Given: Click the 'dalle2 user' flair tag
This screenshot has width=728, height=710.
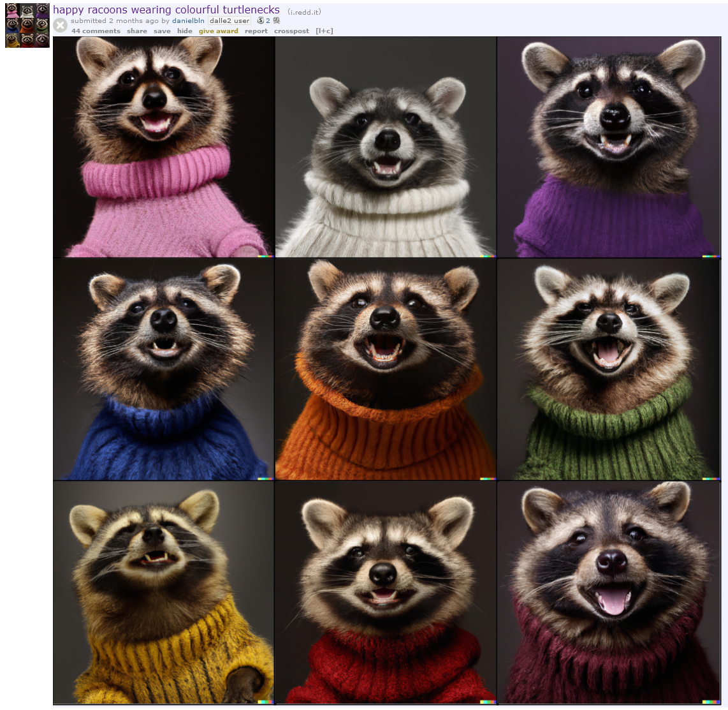Looking at the screenshot, I should click(x=229, y=20).
